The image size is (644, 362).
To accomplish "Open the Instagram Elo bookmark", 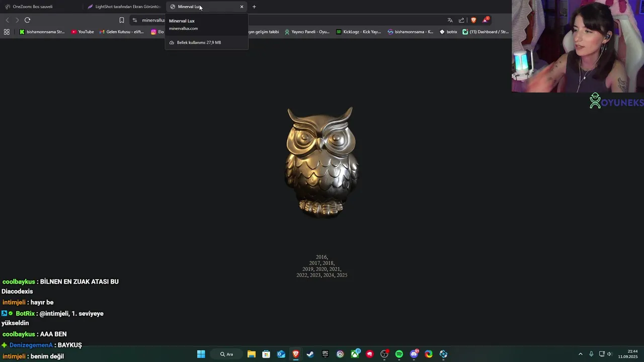I will pyautogui.click(x=157, y=32).
